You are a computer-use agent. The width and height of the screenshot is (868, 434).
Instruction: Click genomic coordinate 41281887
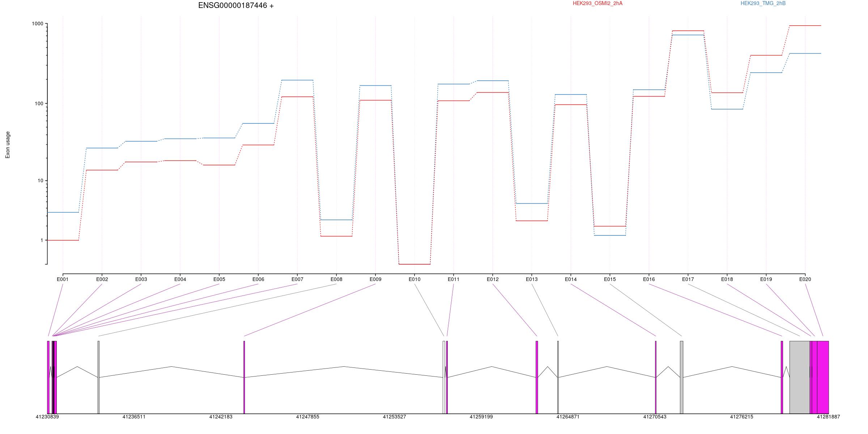[x=828, y=417]
